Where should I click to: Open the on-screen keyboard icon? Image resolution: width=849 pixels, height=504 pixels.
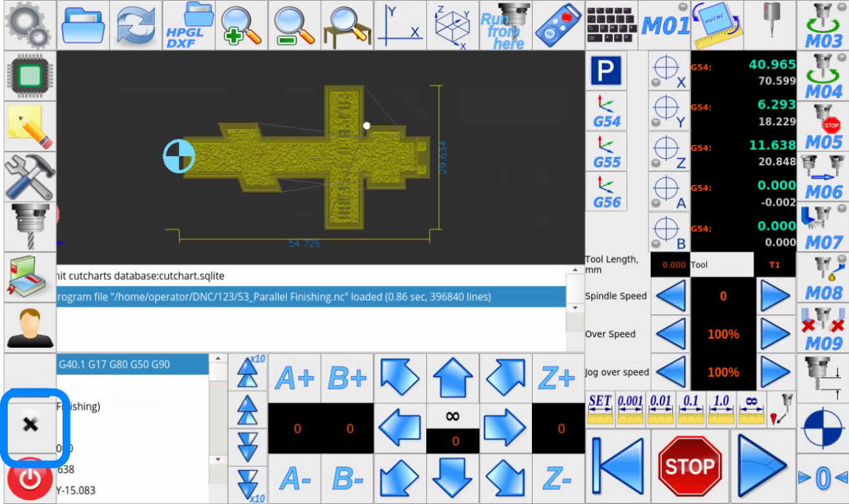click(x=611, y=26)
